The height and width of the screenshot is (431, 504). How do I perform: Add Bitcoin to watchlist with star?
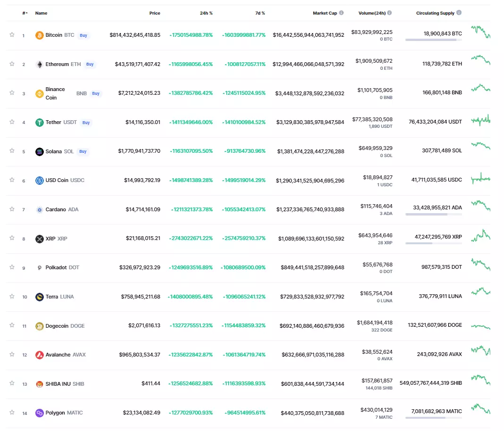(12, 35)
